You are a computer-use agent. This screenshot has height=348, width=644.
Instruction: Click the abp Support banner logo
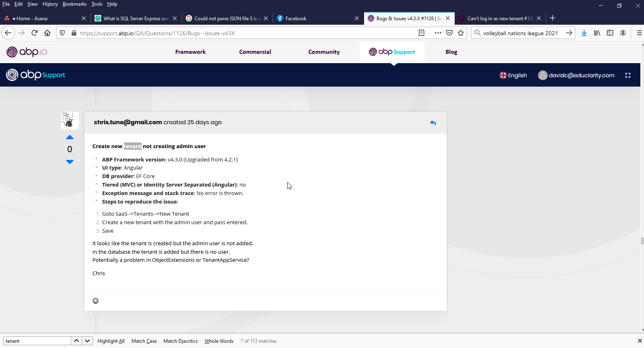[36, 75]
